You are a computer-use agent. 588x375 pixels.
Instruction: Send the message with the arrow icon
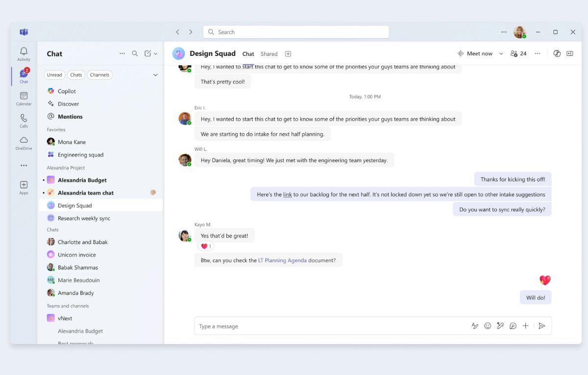[x=541, y=326]
